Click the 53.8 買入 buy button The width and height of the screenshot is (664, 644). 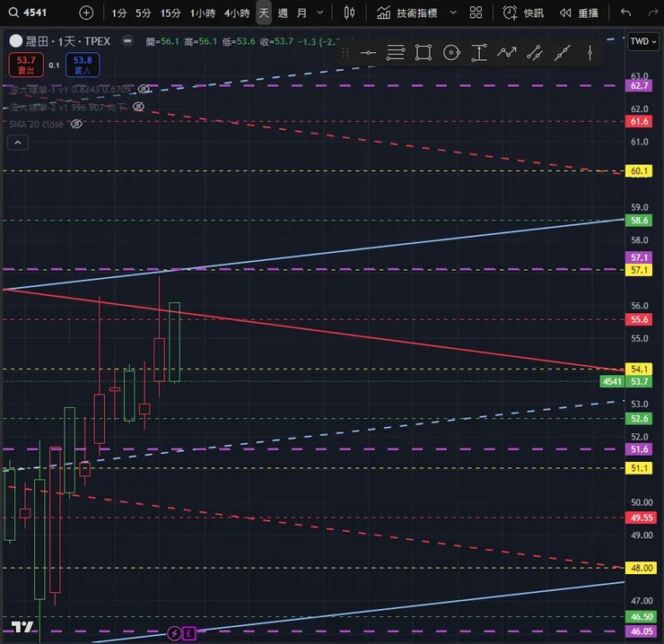pos(83,65)
